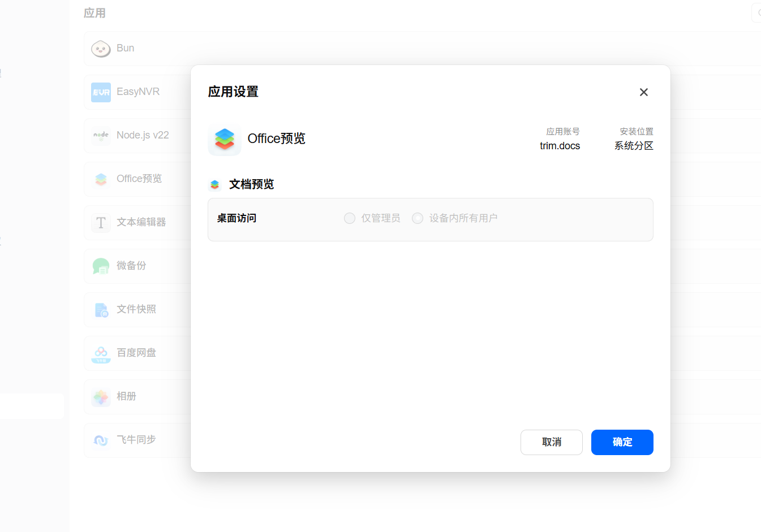Click the Node.js v22 entry name

(x=143, y=135)
